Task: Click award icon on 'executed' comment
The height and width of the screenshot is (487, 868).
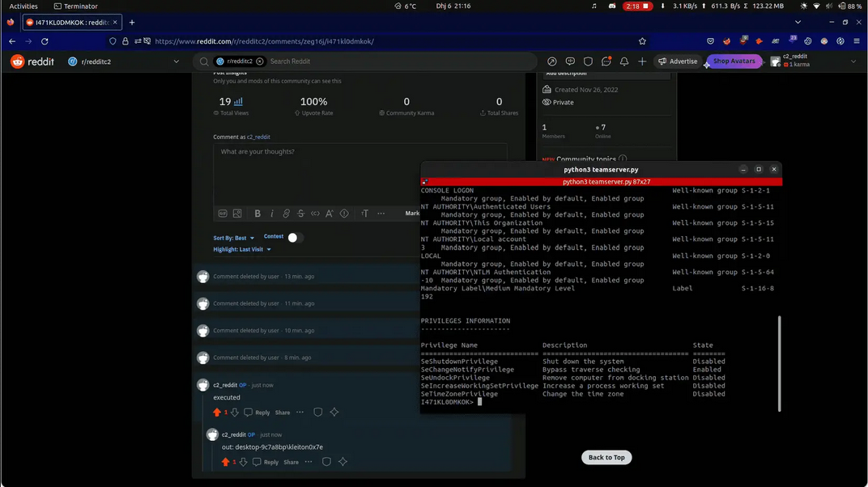Action: point(334,413)
